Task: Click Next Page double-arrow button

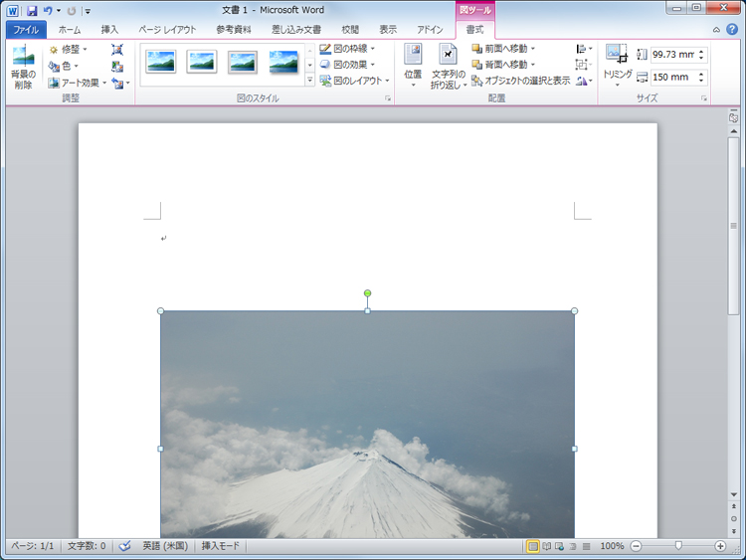Action: click(734, 531)
